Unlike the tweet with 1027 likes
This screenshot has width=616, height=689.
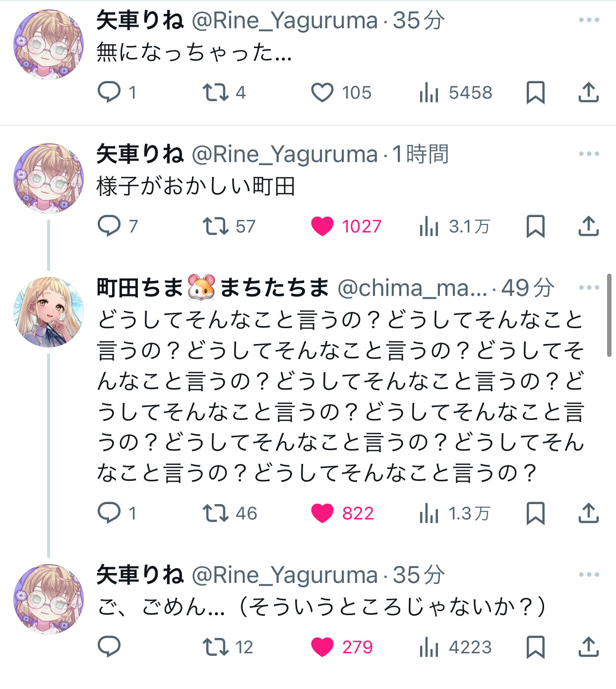pyautogui.click(x=322, y=227)
